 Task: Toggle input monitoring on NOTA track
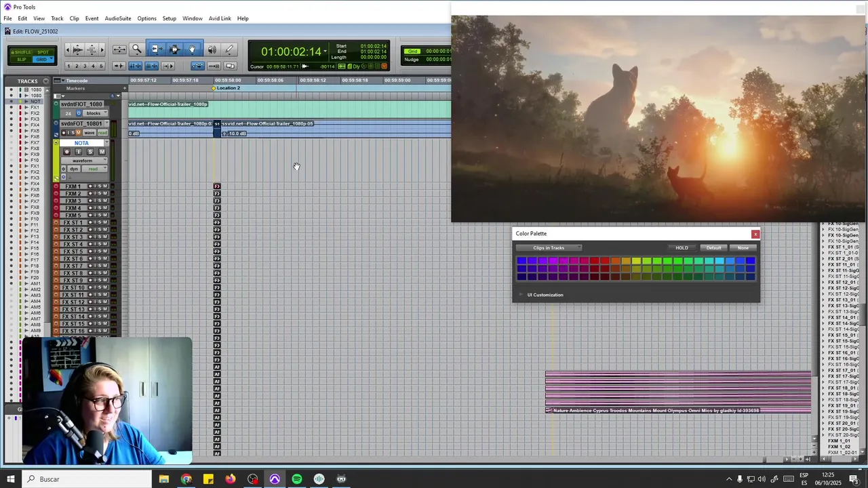[x=78, y=152]
